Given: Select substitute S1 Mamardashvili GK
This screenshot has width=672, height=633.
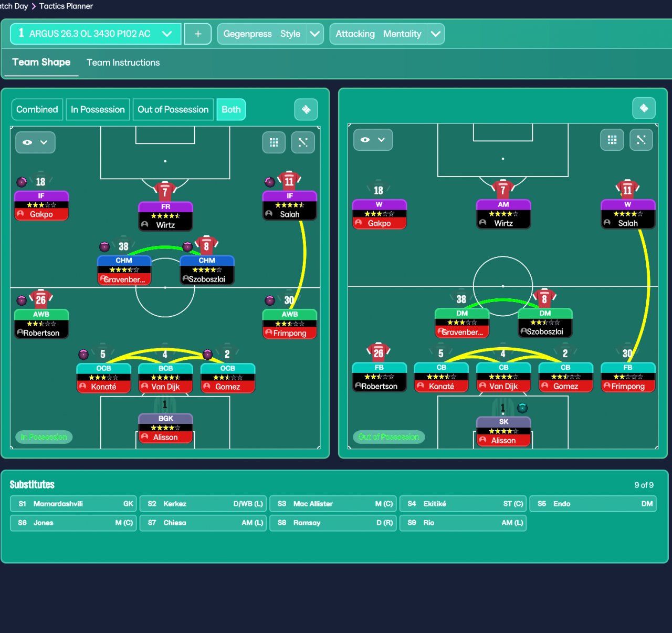Looking at the screenshot, I should (73, 504).
